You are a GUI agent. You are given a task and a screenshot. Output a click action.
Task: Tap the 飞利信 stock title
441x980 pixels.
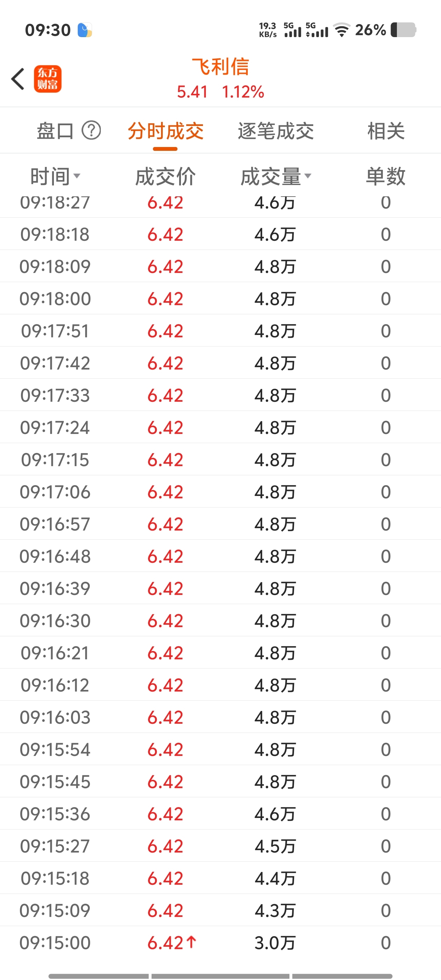tap(220, 67)
